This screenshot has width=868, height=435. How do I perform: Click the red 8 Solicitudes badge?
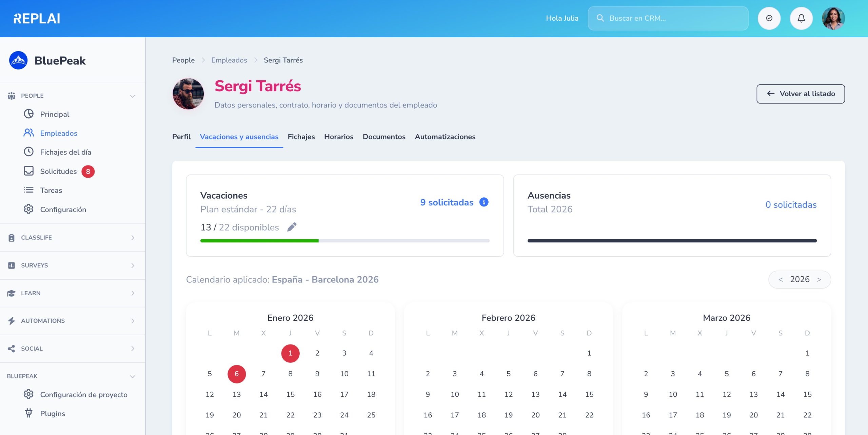(x=88, y=171)
